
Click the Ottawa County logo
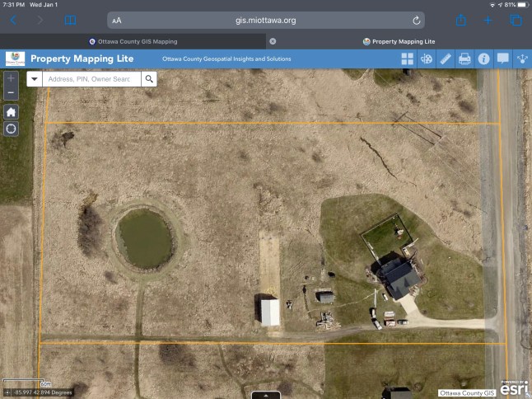16,59
